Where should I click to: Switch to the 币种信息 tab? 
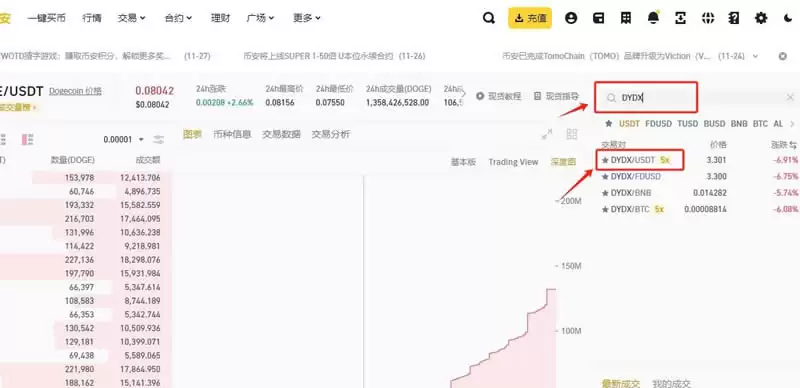pos(232,134)
